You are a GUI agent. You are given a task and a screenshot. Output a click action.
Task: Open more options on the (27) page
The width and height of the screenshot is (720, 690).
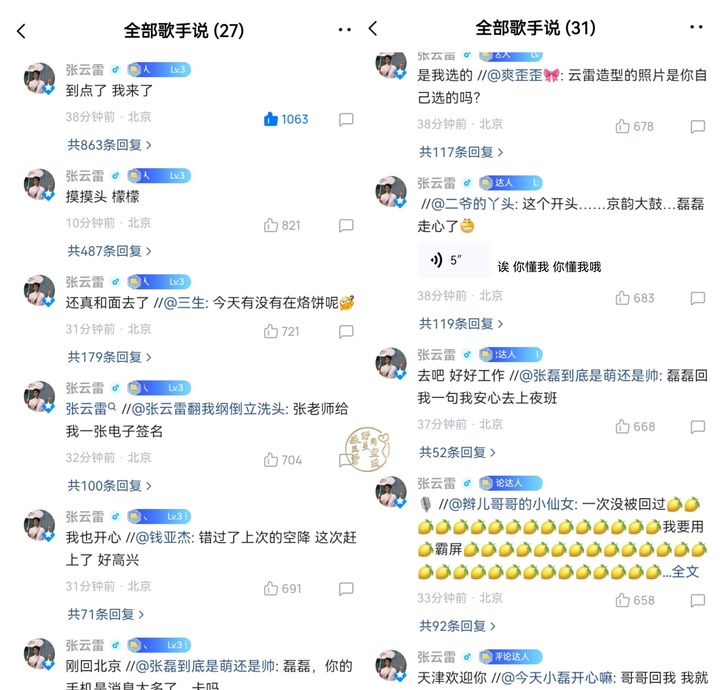point(344,30)
